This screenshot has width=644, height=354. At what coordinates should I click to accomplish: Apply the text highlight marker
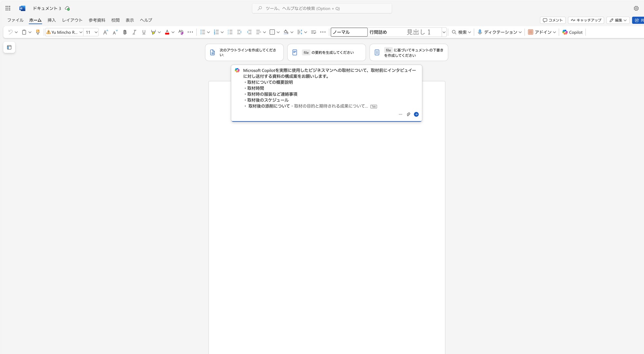(x=153, y=32)
